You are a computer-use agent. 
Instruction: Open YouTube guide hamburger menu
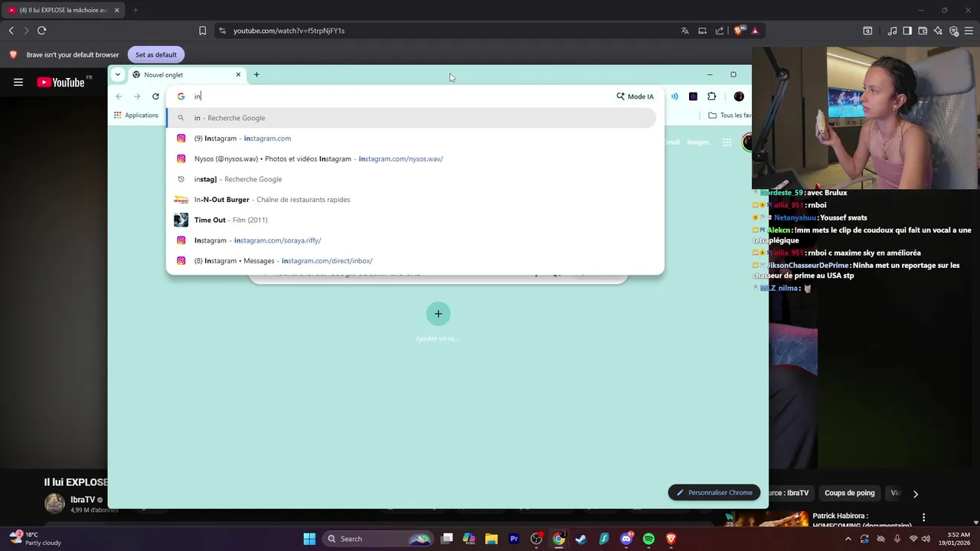(18, 82)
